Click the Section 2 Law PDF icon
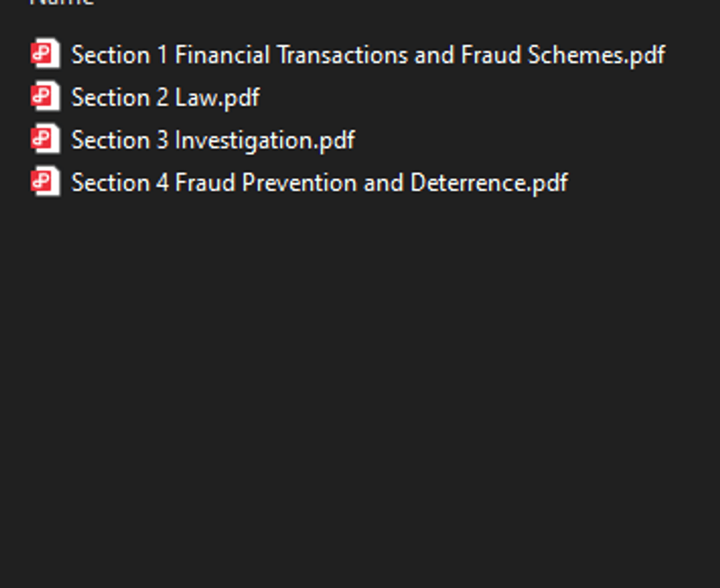This screenshot has width=720, height=588. point(46,97)
